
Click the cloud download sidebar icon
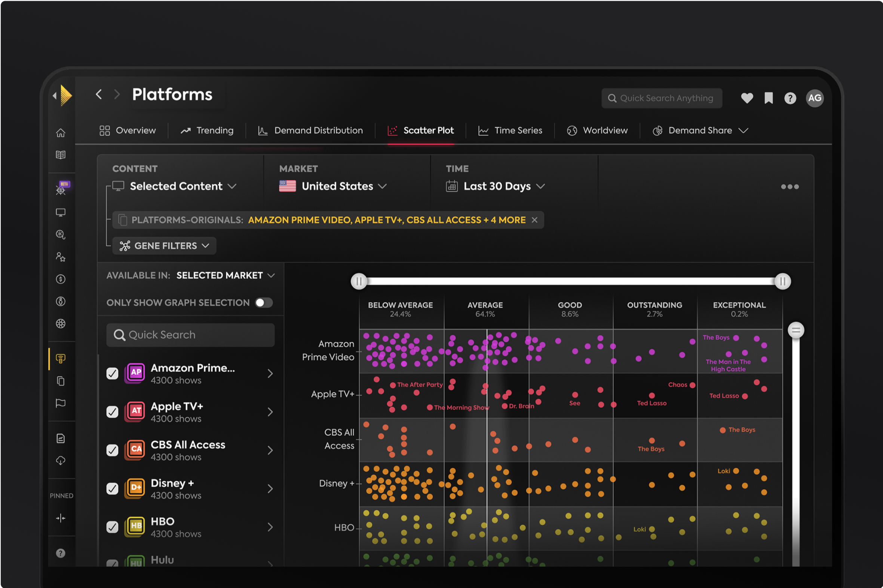(61, 460)
